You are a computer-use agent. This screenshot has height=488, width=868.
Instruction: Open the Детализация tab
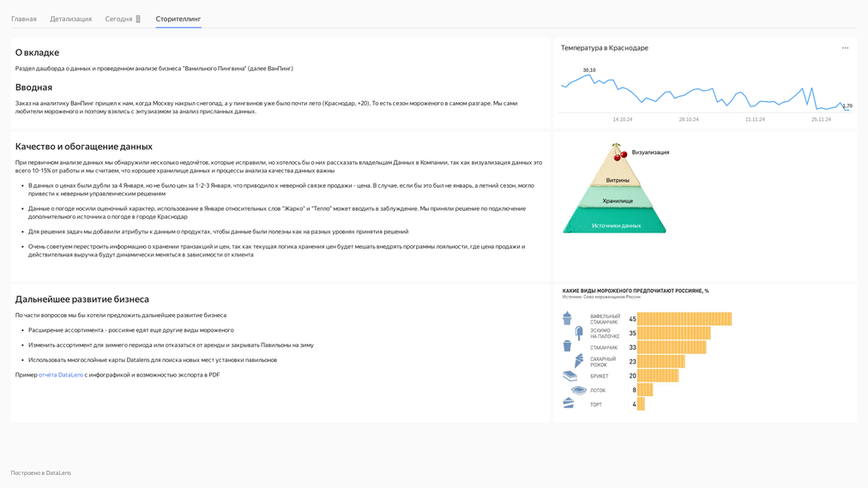coord(70,19)
